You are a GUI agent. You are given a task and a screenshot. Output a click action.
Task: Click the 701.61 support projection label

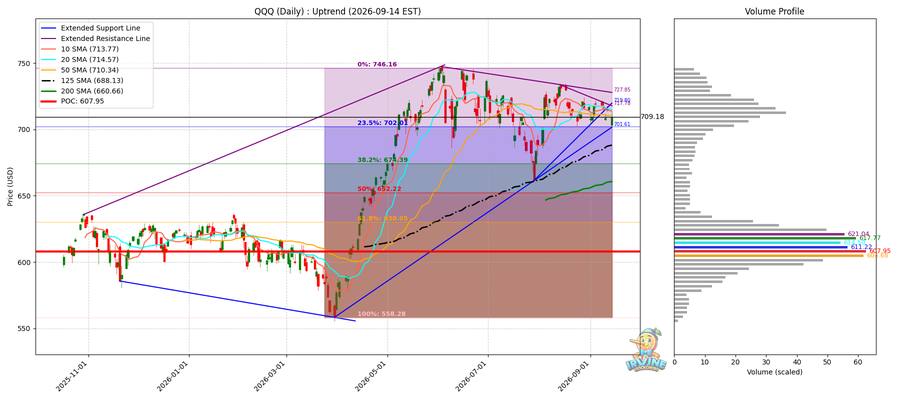tap(622, 124)
